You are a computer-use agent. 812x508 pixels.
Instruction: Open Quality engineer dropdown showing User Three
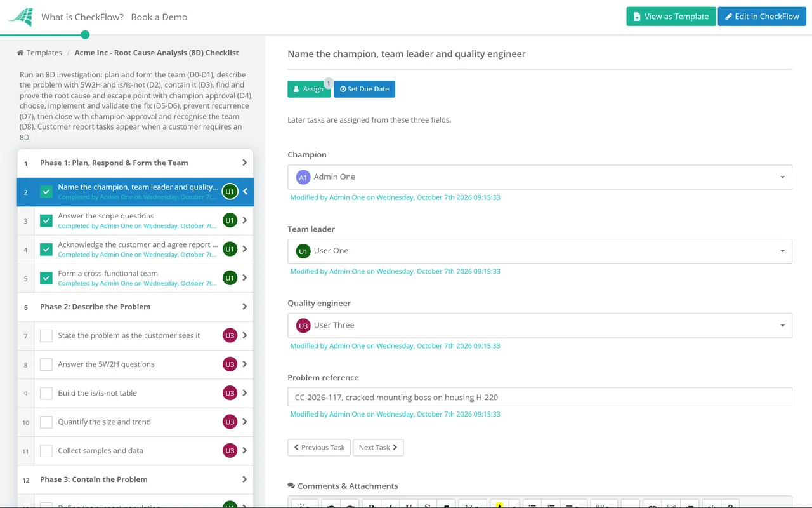coord(540,325)
